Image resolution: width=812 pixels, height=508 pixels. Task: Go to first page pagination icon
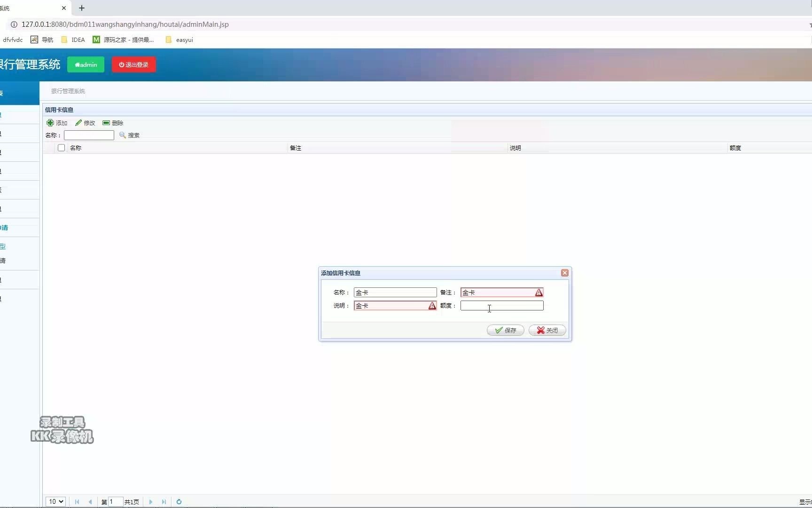coord(77,502)
